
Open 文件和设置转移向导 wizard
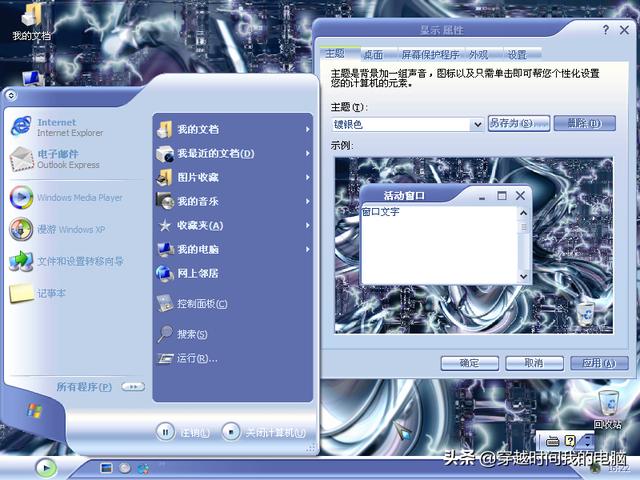click(x=67, y=261)
